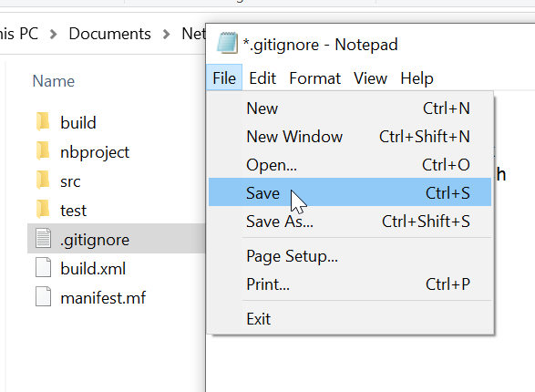Select the nbproject folder icon
Viewport: 535px width, 392px height.
[x=43, y=150]
